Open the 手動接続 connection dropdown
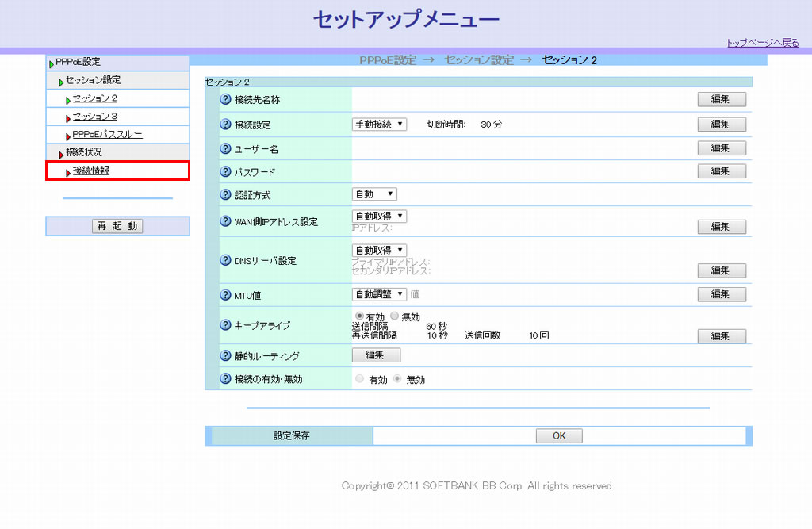Image resolution: width=812 pixels, height=529 pixels. click(379, 125)
